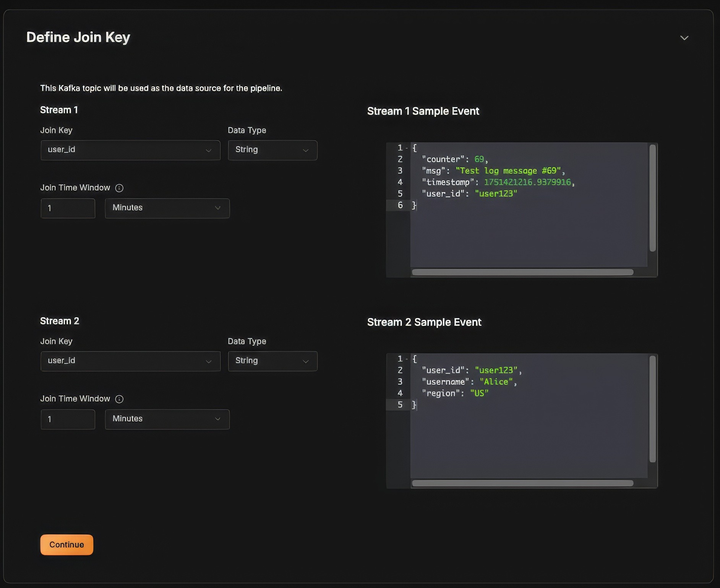Fold line 1 in Stream 2 sample event
The height and width of the screenshot is (588, 720).
pyautogui.click(x=407, y=359)
